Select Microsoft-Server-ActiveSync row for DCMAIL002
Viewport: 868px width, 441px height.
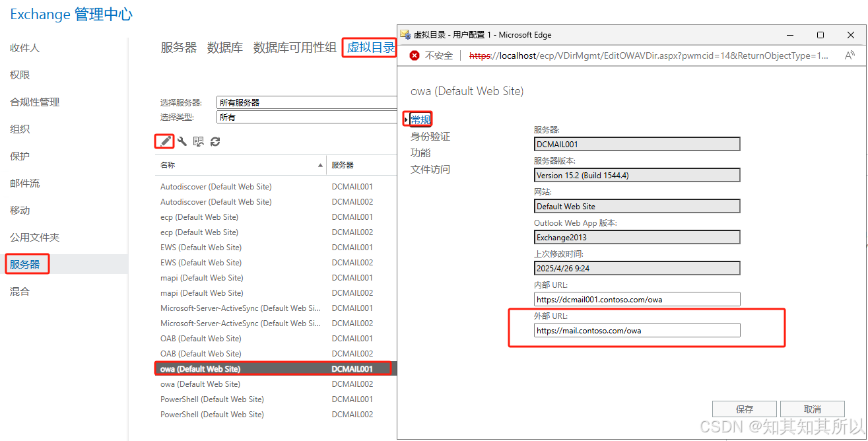point(276,323)
